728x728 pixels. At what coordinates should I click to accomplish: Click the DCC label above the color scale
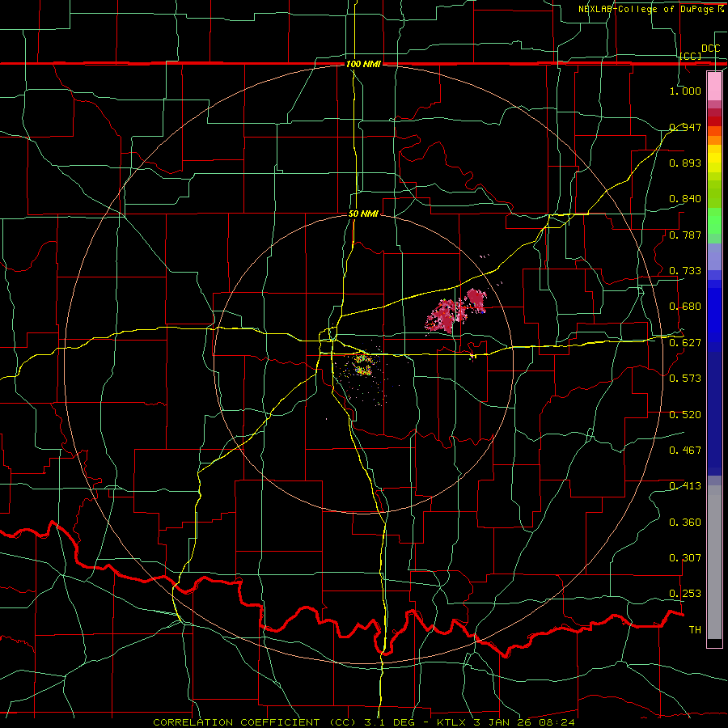710,49
